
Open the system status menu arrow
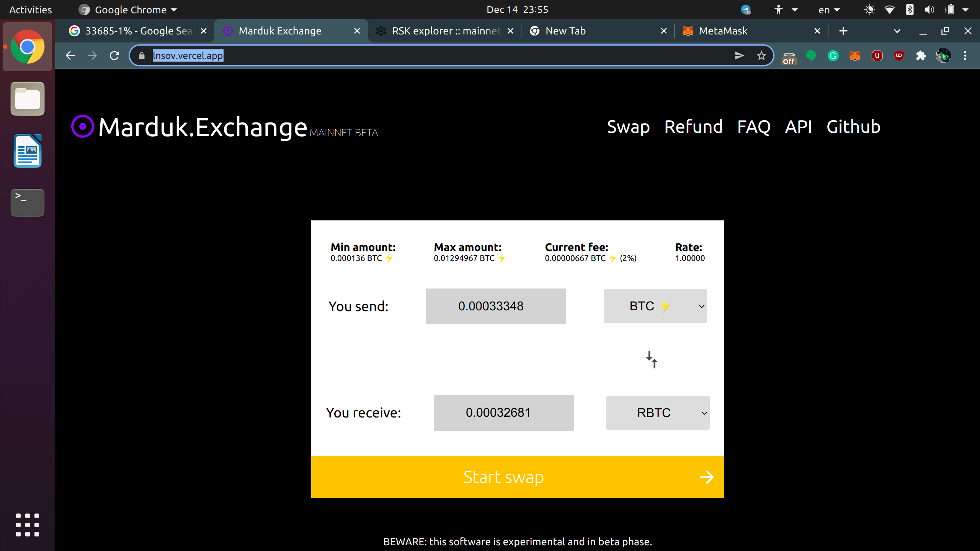(x=965, y=10)
